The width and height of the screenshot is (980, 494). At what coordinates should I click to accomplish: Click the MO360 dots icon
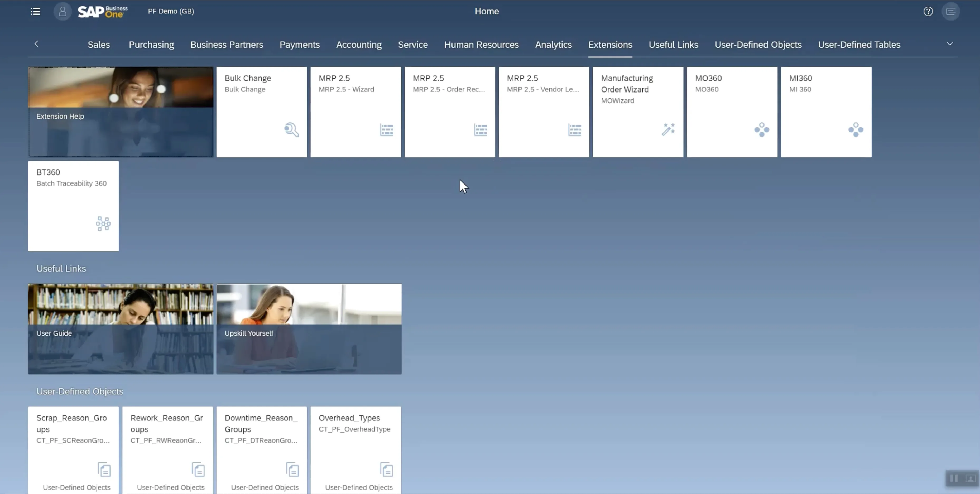[762, 130]
